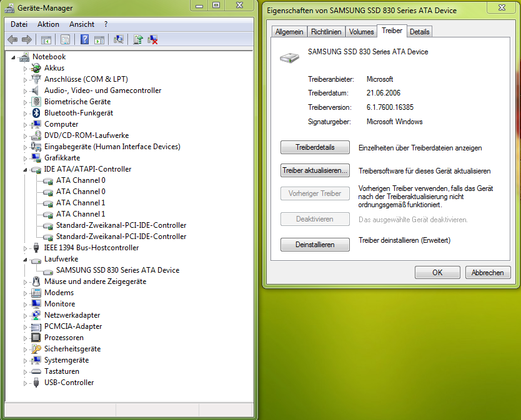Click the update driver software icon
This screenshot has width=521, height=420.
click(138, 39)
